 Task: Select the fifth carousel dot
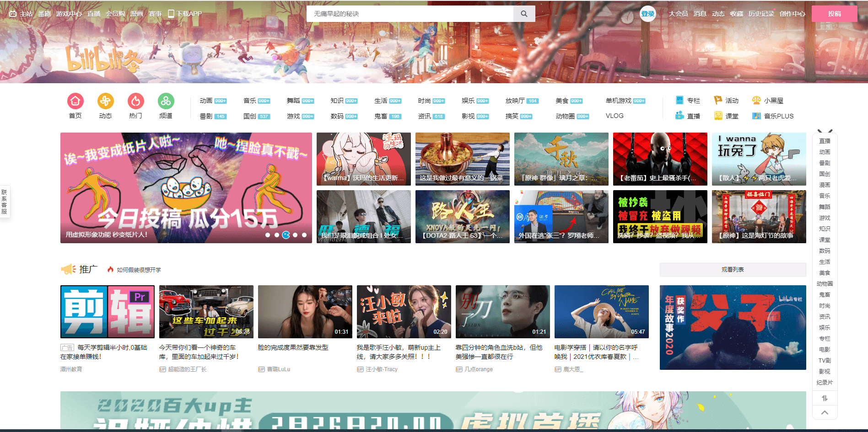(x=304, y=235)
